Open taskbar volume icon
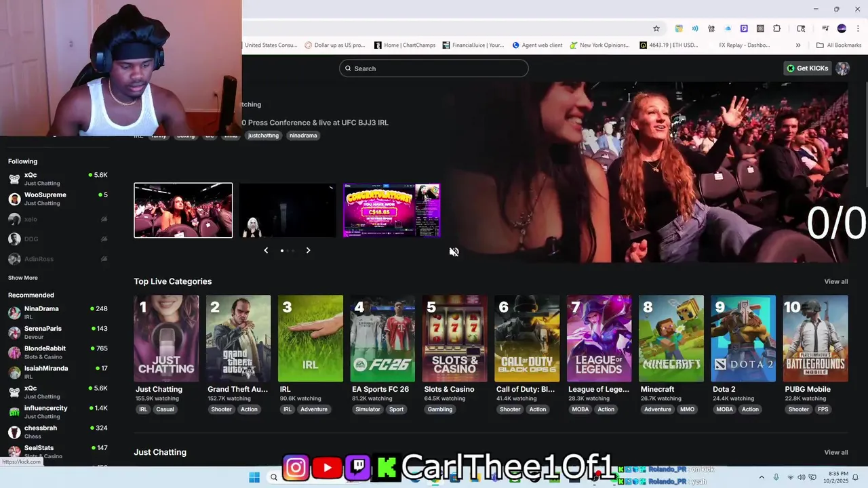 pyautogui.click(x=801, y=478)
